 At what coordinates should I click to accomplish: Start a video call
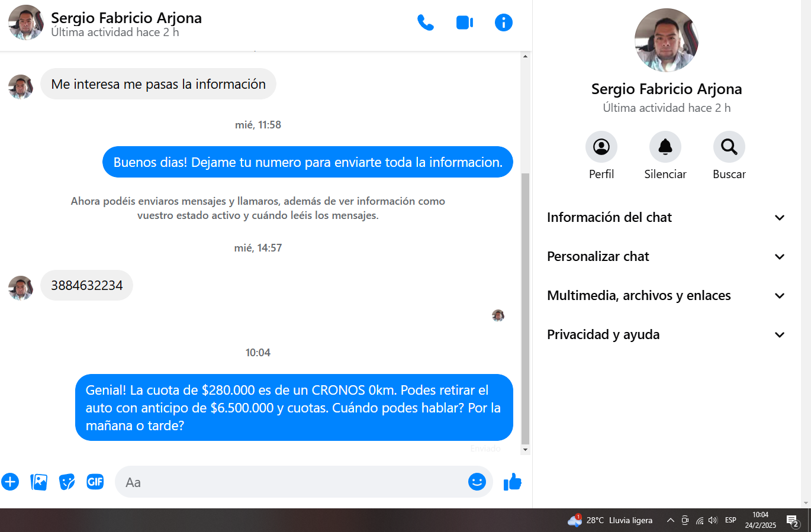pyautogui.click(x=464, y=22)
